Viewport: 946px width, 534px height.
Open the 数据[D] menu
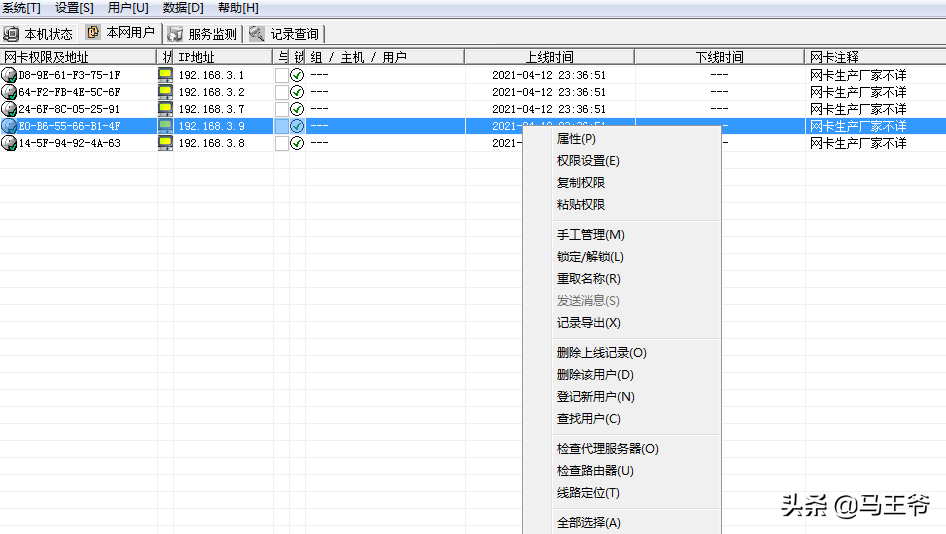(x=183, y=8)
